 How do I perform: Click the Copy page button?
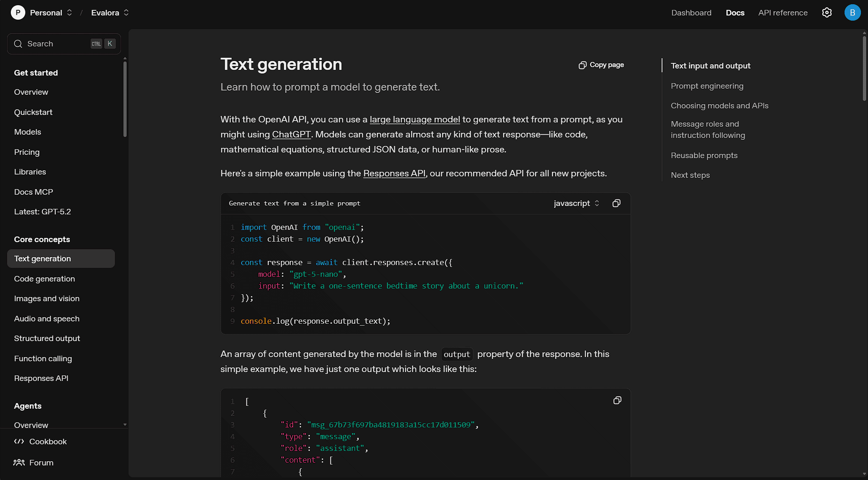[x=601, y=65]
